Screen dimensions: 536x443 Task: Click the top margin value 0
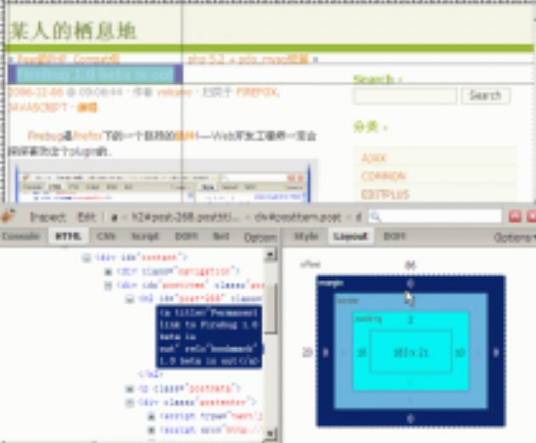click(x=411, y=283)
